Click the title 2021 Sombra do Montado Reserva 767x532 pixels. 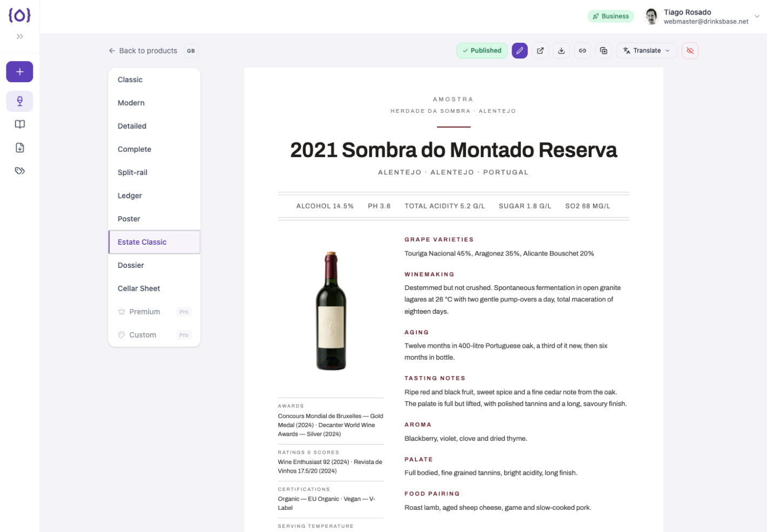point(454,150)
